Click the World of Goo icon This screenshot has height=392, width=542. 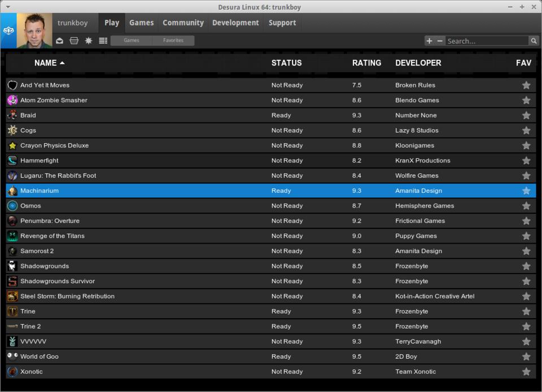click(x=12, y=356)
